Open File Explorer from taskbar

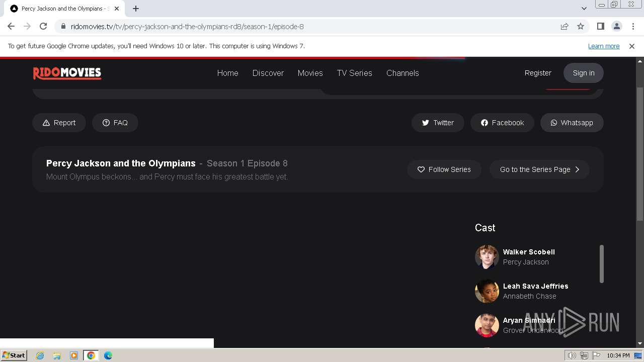(57, 355)
